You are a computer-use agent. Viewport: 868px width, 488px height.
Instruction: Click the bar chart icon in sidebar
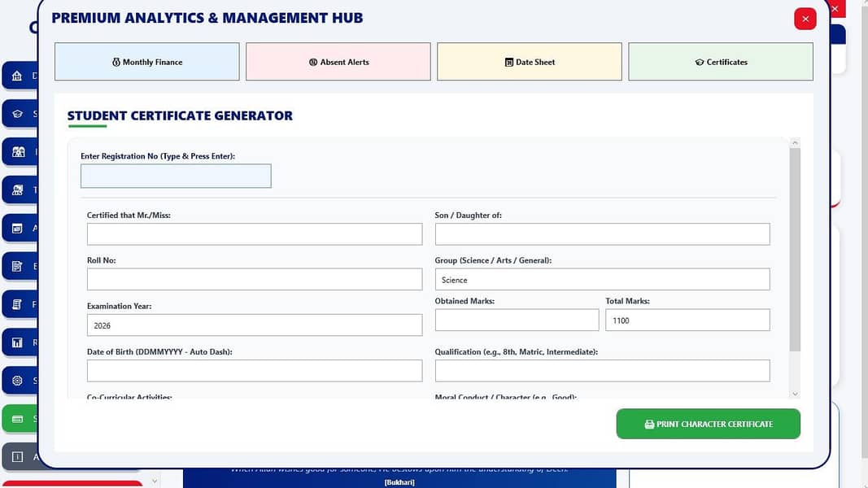tap(17, 342)
